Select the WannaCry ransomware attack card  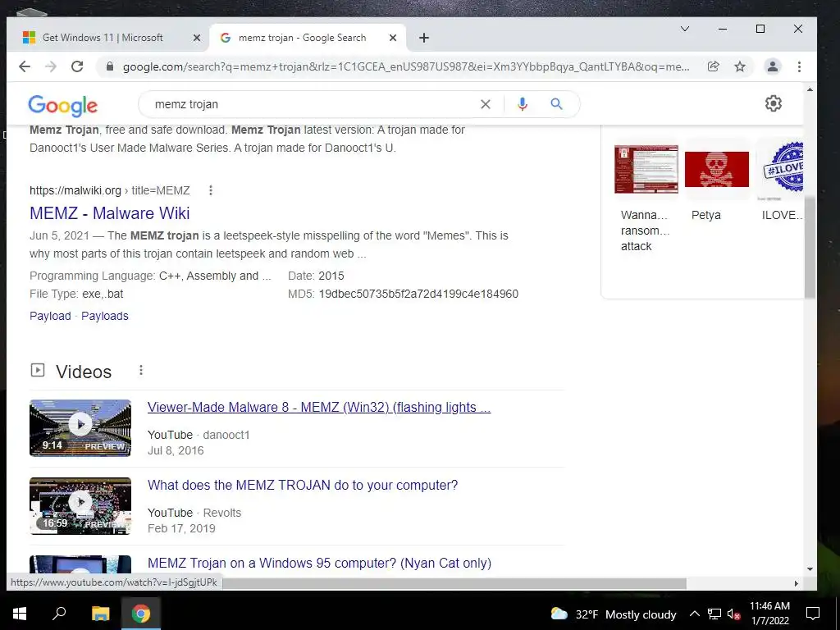(x=646, y=195)
